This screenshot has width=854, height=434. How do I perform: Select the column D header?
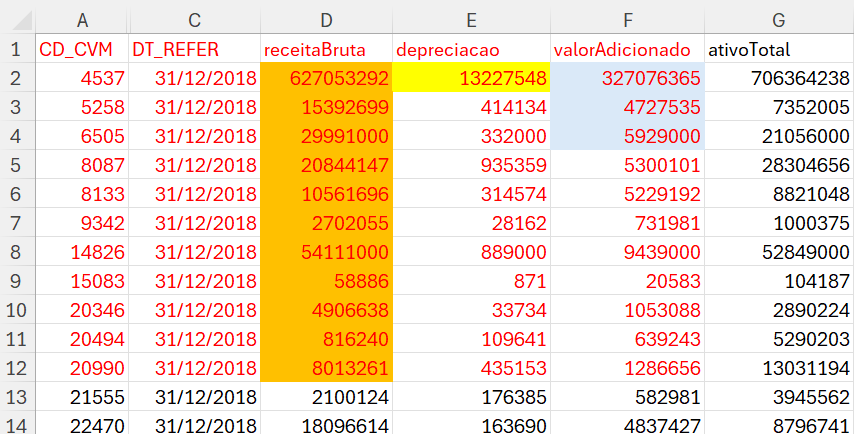[x=326, y=19]
